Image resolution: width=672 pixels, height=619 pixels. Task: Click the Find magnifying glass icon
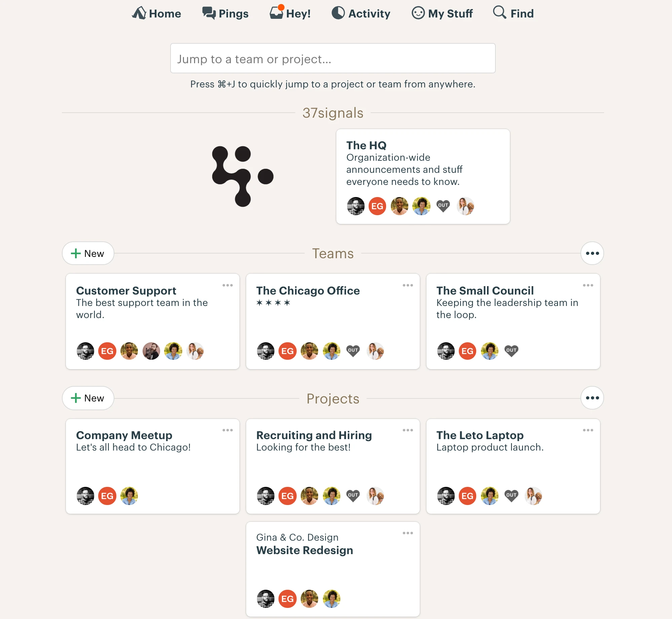(x=499, y=12)
